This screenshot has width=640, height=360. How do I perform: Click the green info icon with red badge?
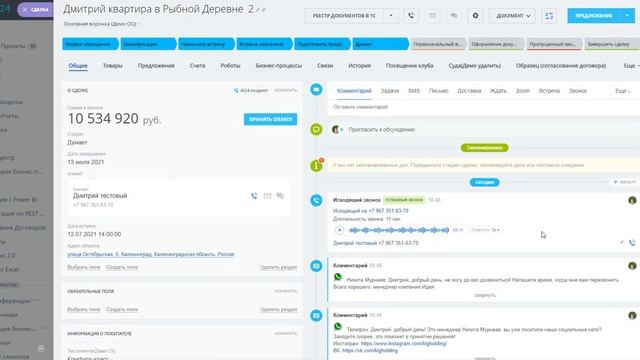[x=316, y=165]
